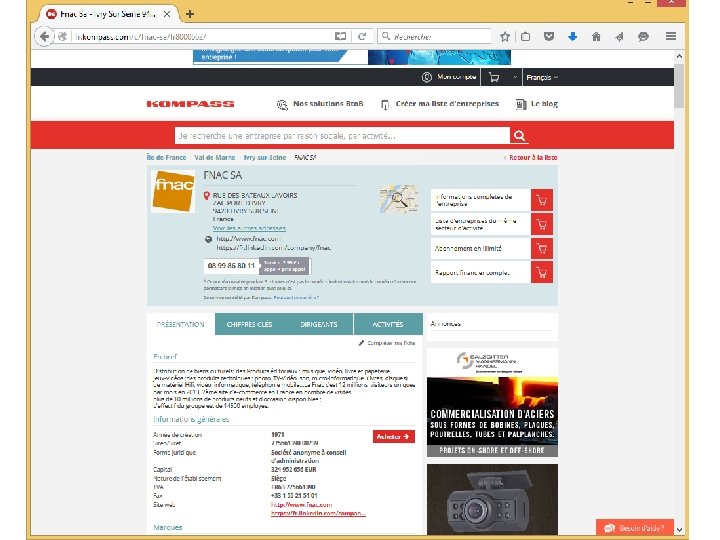This screenshot has width=720, height=540.
Task: Open Le blog menu item
Action: click(537, 104)
